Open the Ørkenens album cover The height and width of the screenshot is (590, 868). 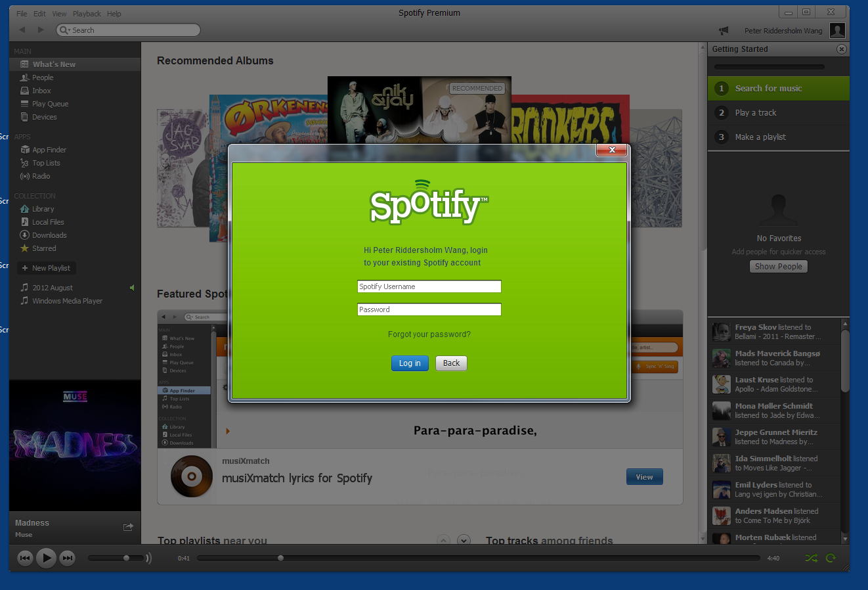269,119
